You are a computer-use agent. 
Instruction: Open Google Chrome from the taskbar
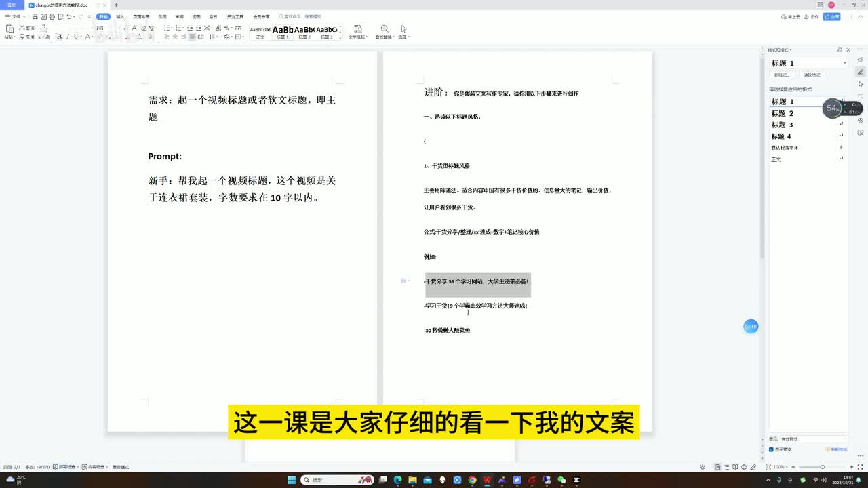click(x=472, y=480)
